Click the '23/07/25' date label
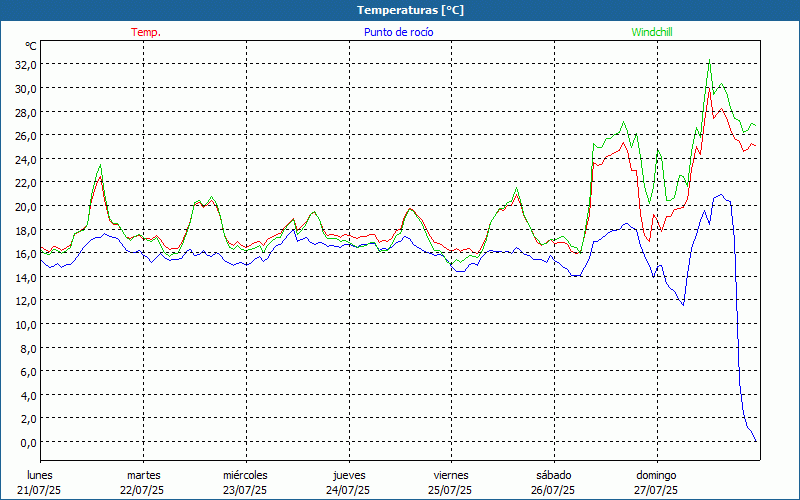This screenshot has width=800, height=500. (245, 490)
